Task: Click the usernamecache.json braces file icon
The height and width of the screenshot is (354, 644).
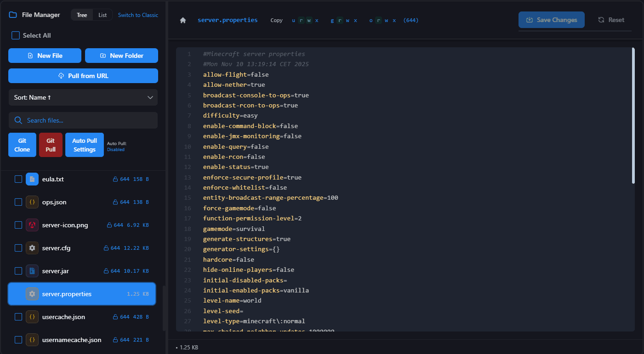Action: click(32, 340)
